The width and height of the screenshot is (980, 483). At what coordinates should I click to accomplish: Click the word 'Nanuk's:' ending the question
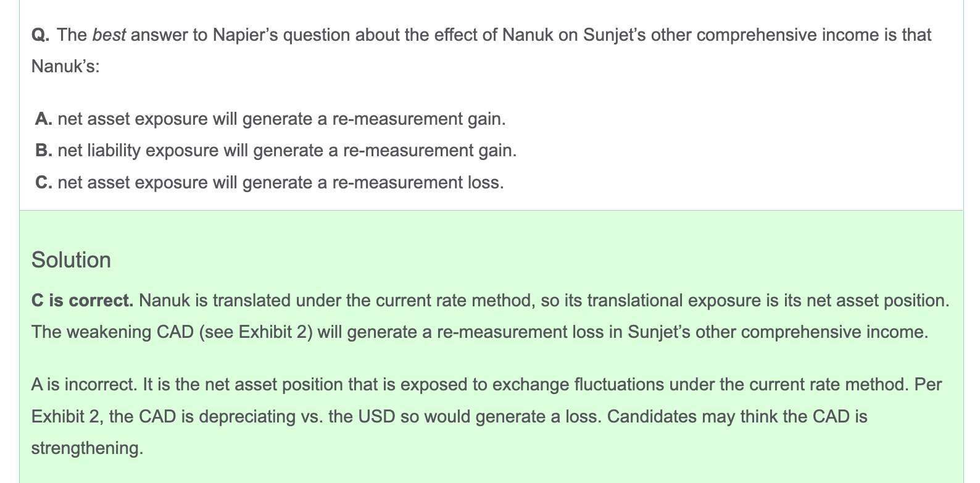click(x=65, y=66)
